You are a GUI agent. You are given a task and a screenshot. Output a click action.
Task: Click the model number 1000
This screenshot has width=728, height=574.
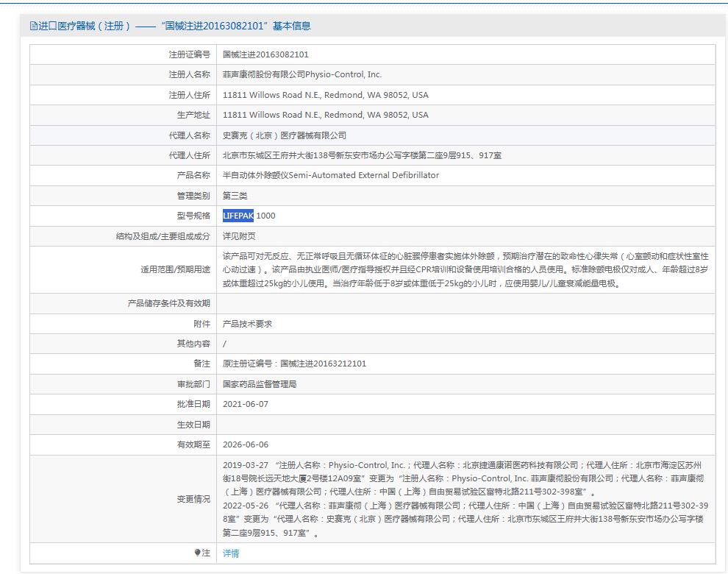265,216
